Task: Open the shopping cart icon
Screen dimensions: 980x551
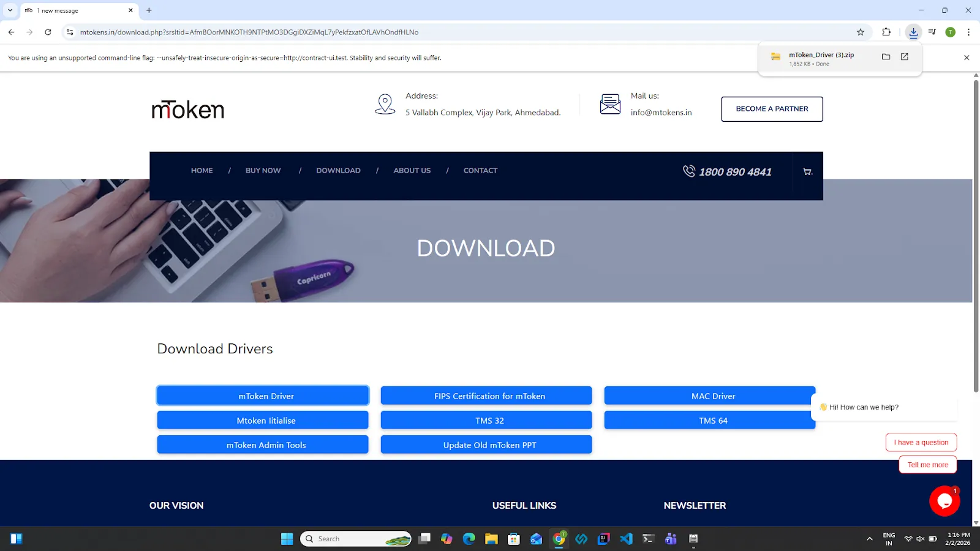Action: 807,172
